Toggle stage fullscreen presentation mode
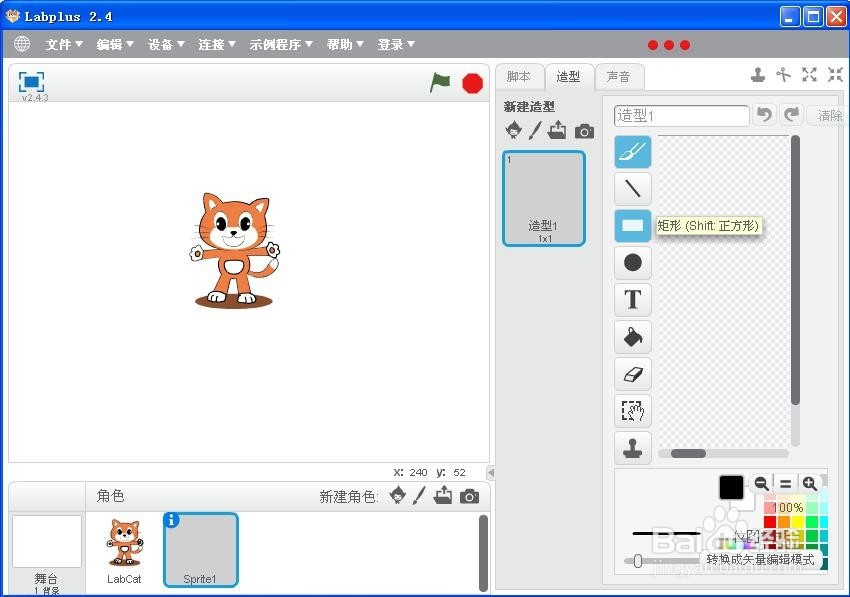 point(31,82)
